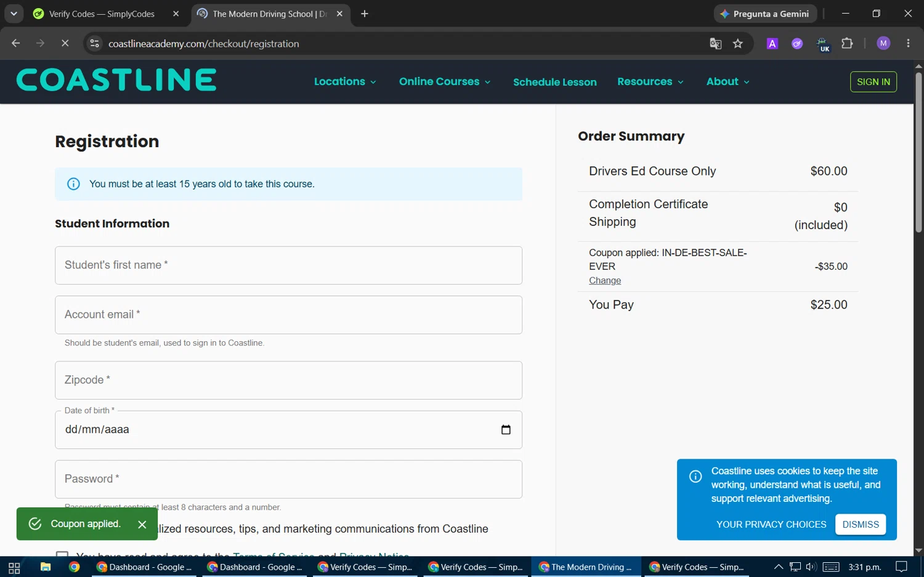Click the translate page icon
Viewport: 924px width, 577px height.
click(715, 43)
